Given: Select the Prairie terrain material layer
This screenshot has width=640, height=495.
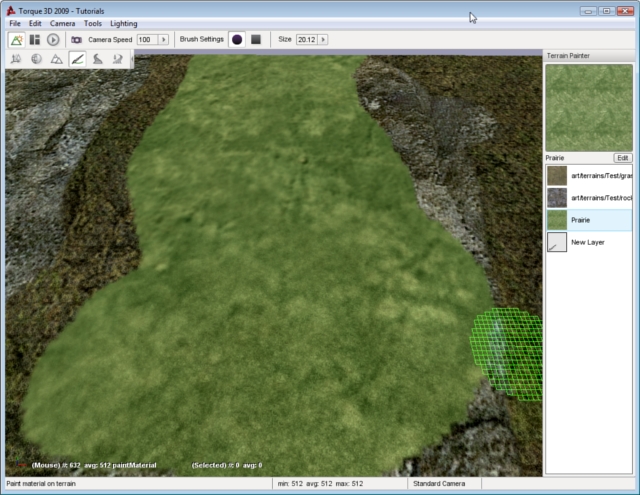Looking at the screenshot, I should [x=588, y=219].
